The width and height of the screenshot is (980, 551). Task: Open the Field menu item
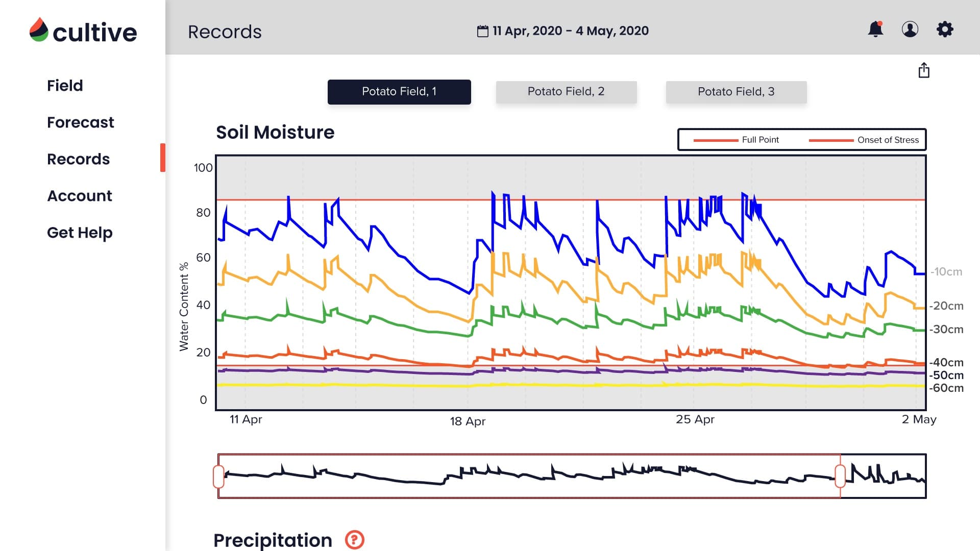click(65, 86)
